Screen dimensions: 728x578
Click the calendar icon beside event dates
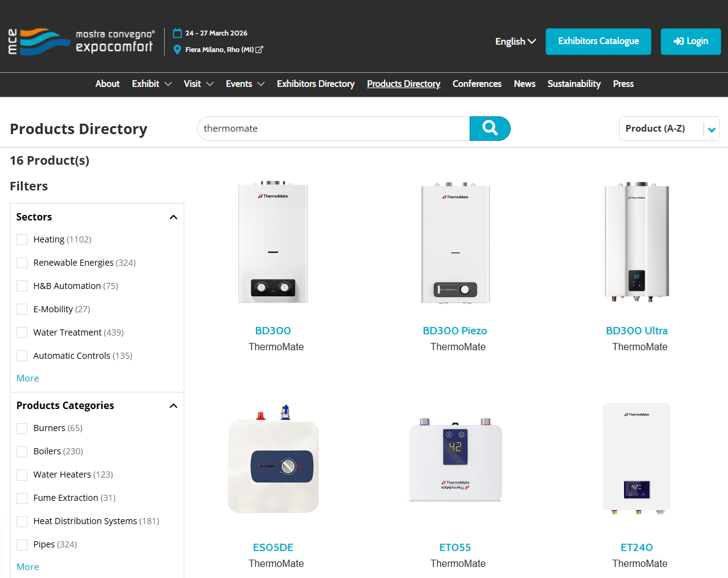tap(178, 33)
